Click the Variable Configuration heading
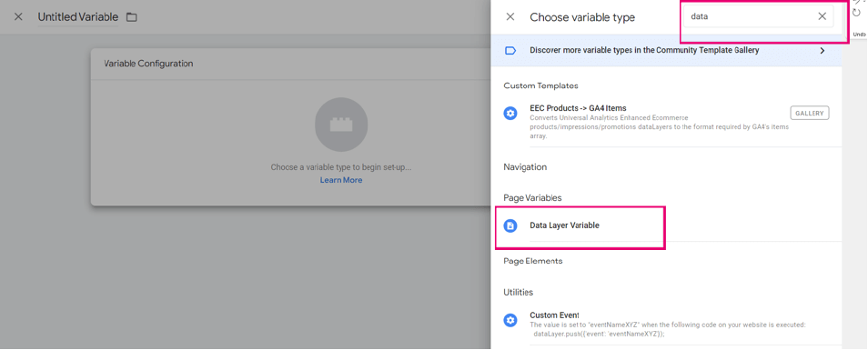Screen dimensions: 868x350 pos(148,64)
